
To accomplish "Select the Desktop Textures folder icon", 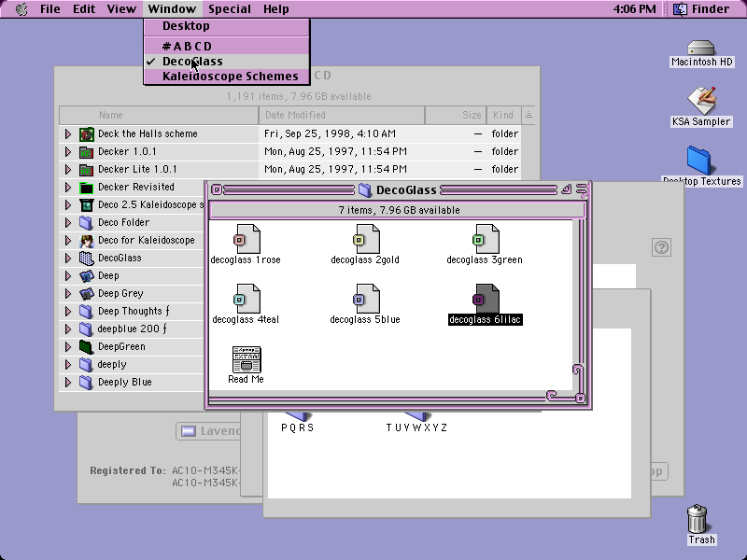I will click(x=699, y=161).
